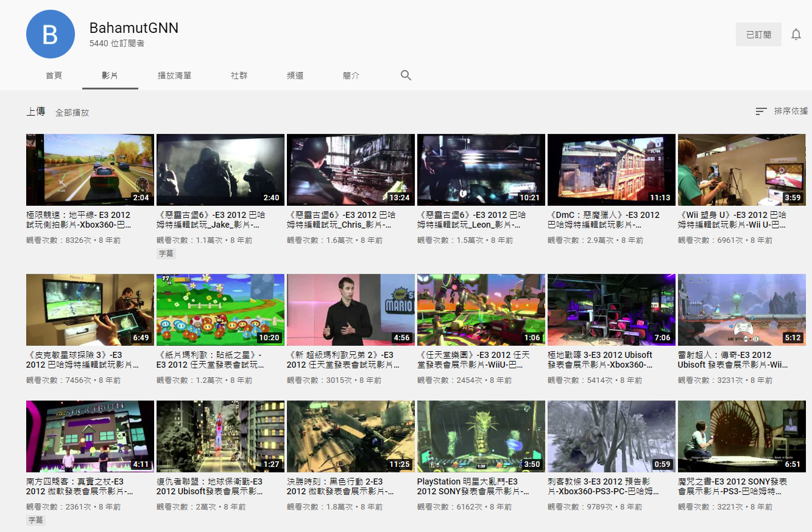Viewport: 812px width, 532px height.
Task: Click the title 《紙片瑪利歐：貼紙之星》
Action: [x=211, y=360]
